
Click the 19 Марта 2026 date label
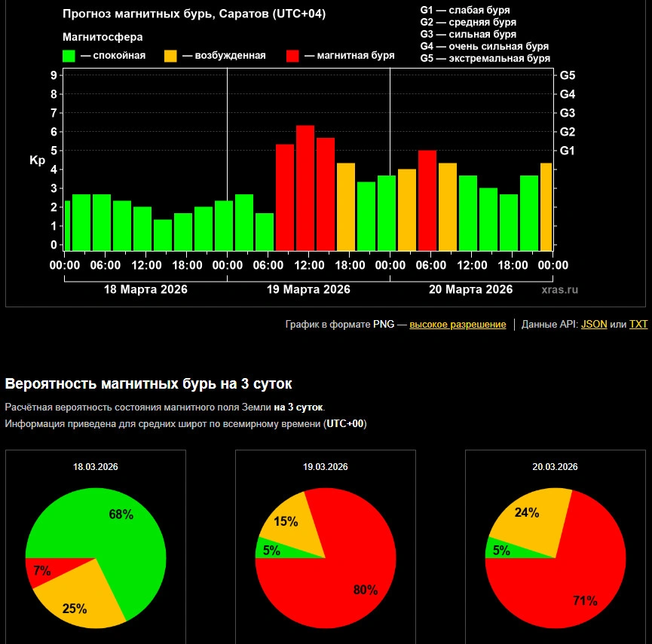coord(308,289)
